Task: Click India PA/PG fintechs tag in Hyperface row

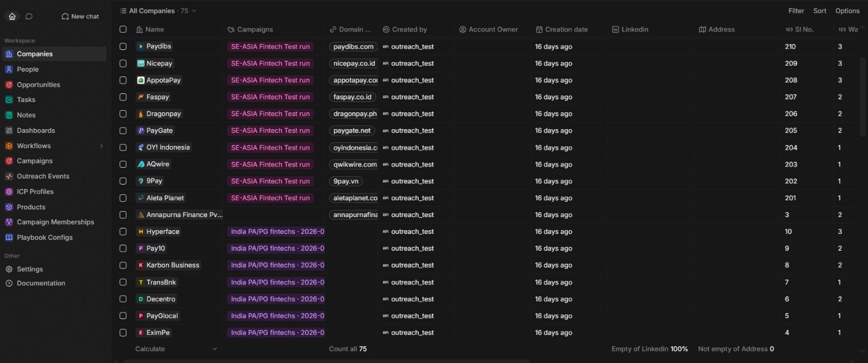Action: (276, 232)
